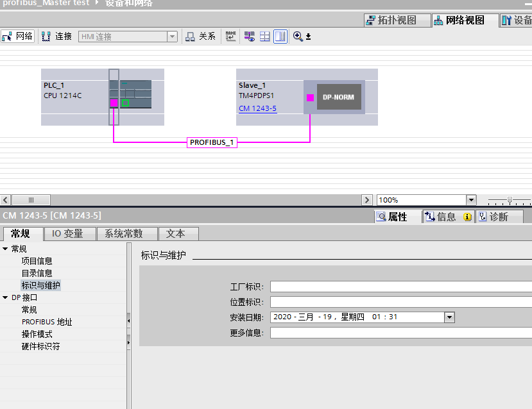532x409 pixels.
Task: Select the PLC_1 CPU 1214C device
Action: coord(103,97)
